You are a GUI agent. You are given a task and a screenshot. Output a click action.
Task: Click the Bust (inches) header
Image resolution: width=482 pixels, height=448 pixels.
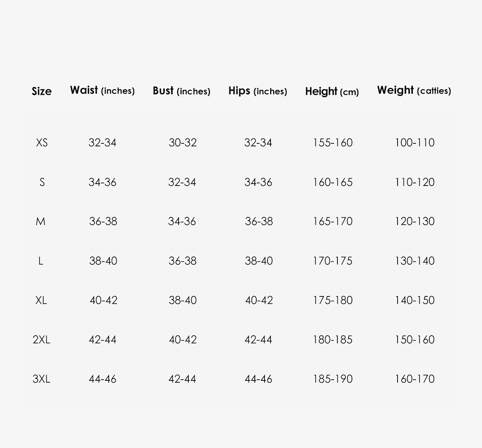pyautogui.click(x=182, y=91)
